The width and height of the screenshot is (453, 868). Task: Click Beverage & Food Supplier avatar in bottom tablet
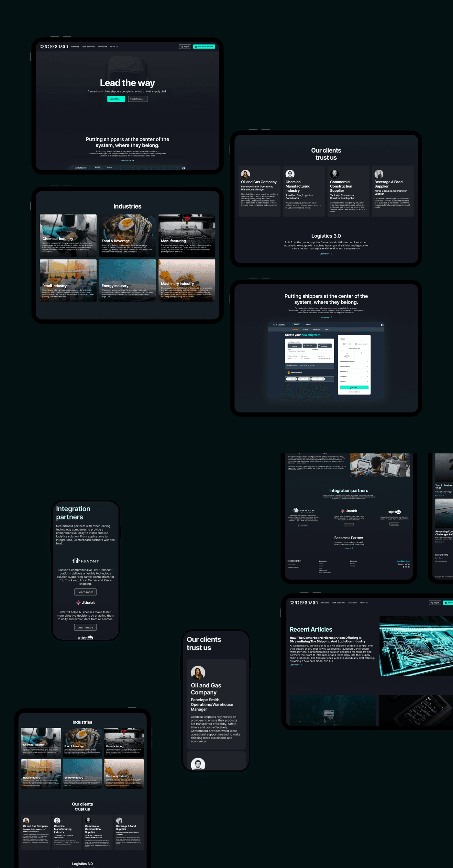click(119, 820)
